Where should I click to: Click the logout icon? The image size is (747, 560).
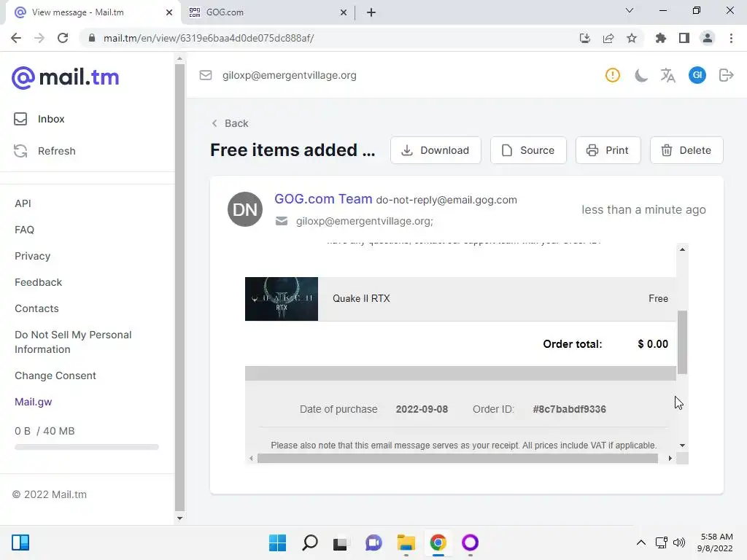click(726, 75)
